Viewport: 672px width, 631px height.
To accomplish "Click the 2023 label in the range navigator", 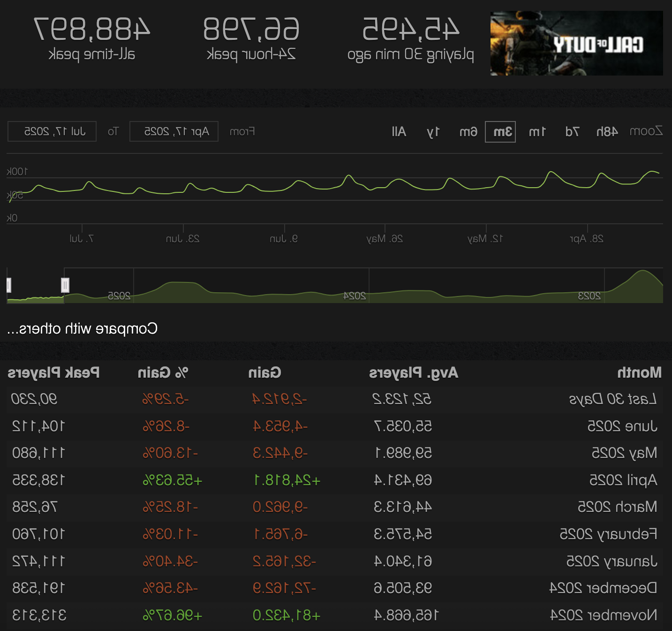I will (x=589, y=296).
